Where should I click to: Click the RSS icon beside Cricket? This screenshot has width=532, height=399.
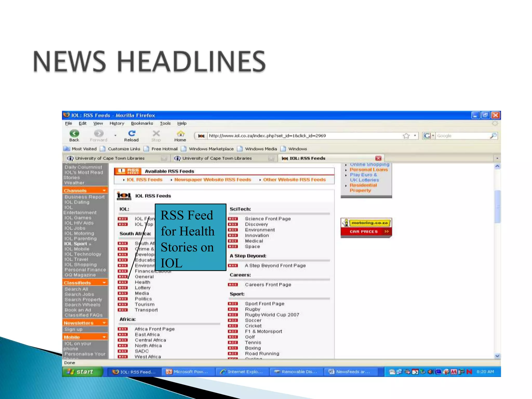[x=233, y=326]
